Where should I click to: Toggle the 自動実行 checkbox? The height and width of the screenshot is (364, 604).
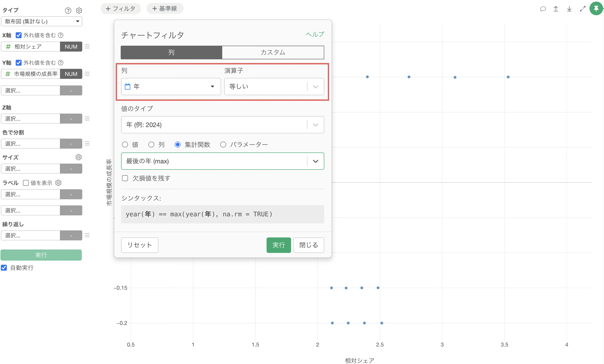coord(4,267)
